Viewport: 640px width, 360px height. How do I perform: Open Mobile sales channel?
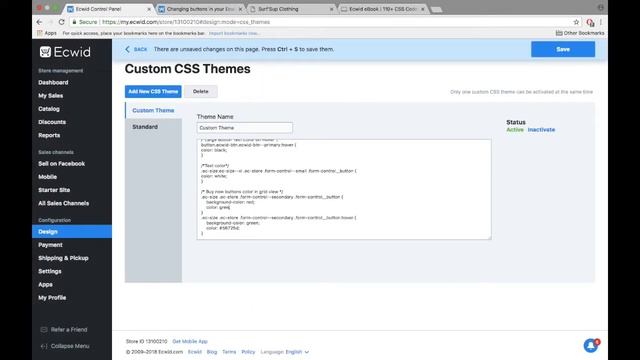click(x=47, y=177)
